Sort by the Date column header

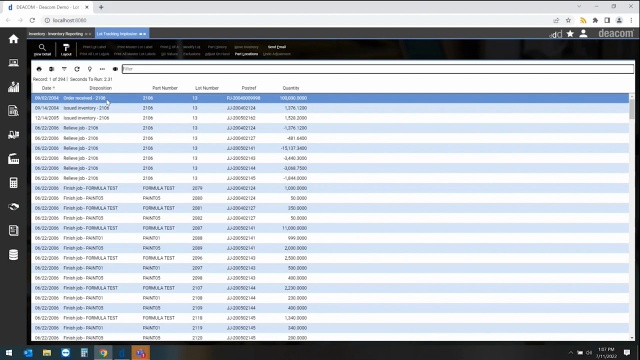click(47, 88)
